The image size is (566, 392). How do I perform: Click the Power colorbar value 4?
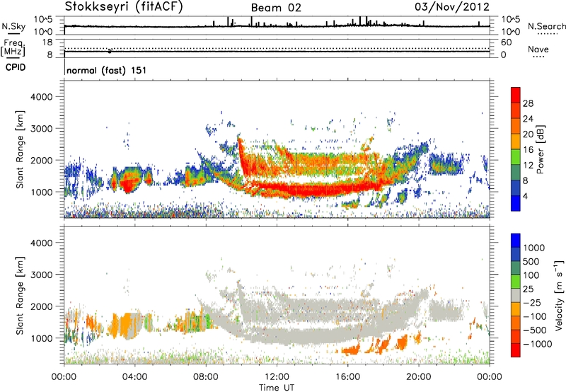coord(525,197)
